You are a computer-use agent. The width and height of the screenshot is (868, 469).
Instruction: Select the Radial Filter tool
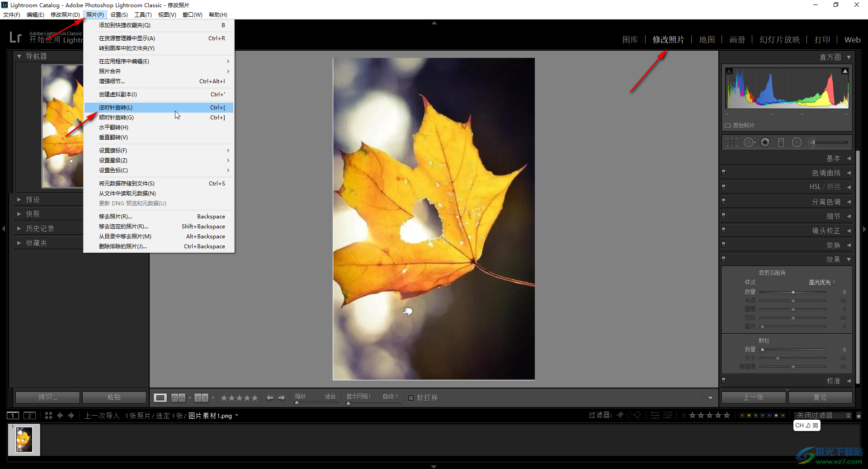point(797,142)
